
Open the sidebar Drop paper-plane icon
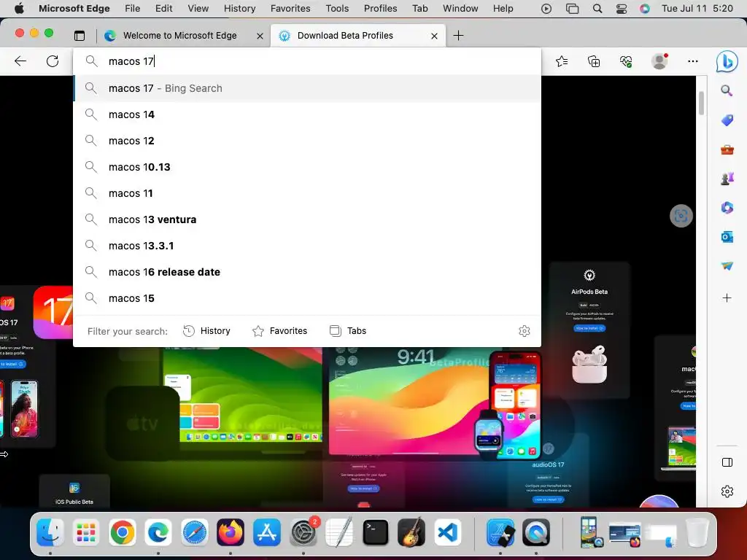[x=727, y=265]
